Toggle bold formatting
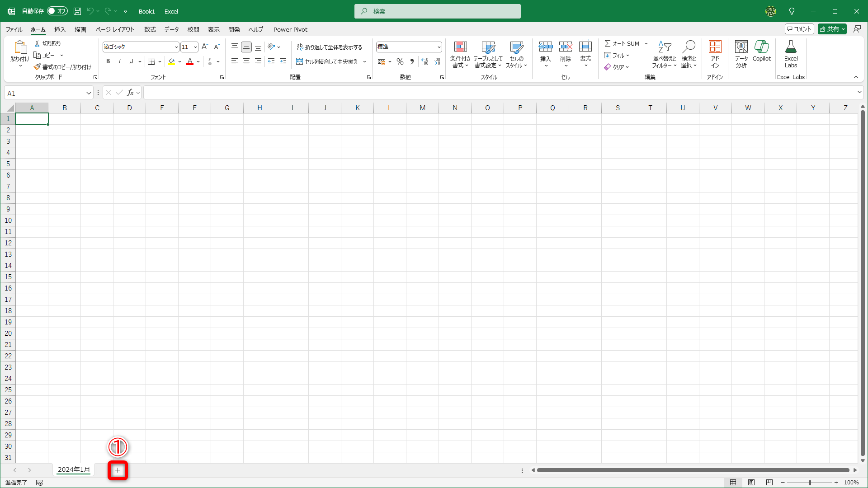The image size is (868, 488). coord(108,61)
